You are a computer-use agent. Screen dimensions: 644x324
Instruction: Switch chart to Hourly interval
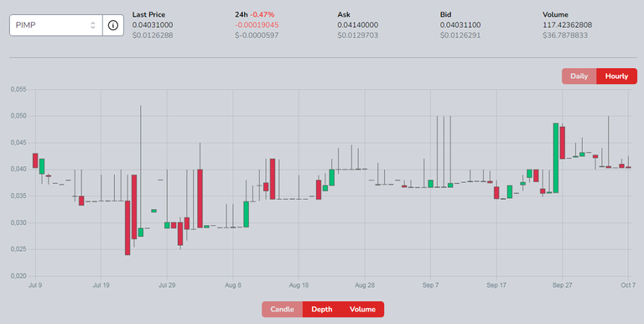coord(616,76)
